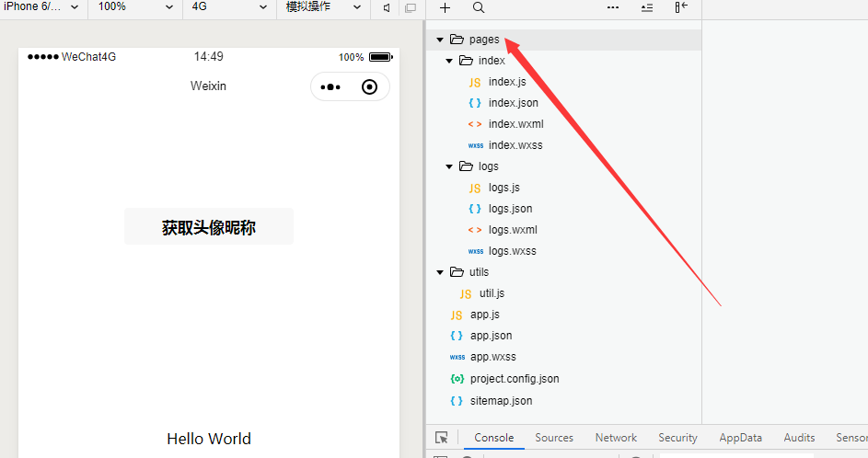Collapse the pages folder arrow

(440, 40)
